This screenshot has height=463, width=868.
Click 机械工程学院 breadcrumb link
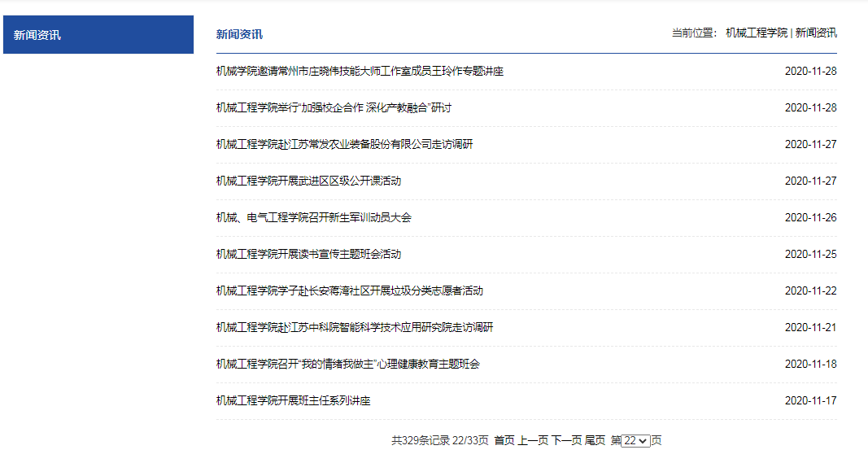click(x=756, y=33)
